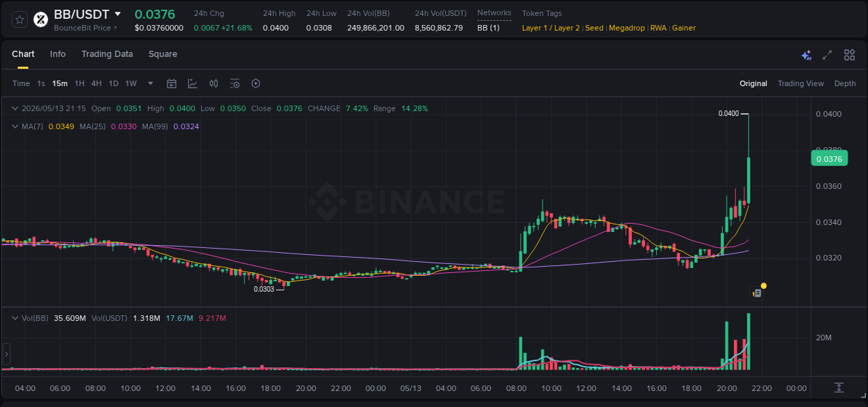Open the multi-chart layout grid icon

(x=849, y=55)
